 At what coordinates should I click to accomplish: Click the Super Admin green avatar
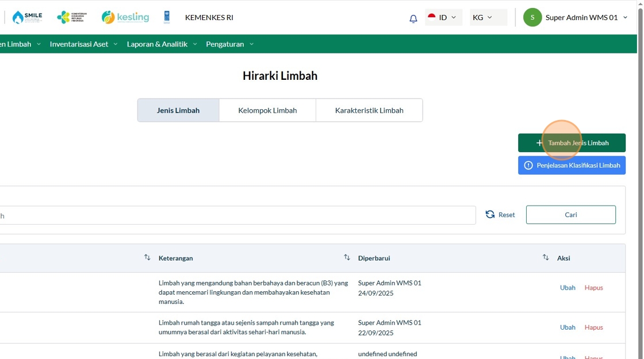tap(532, 17)
